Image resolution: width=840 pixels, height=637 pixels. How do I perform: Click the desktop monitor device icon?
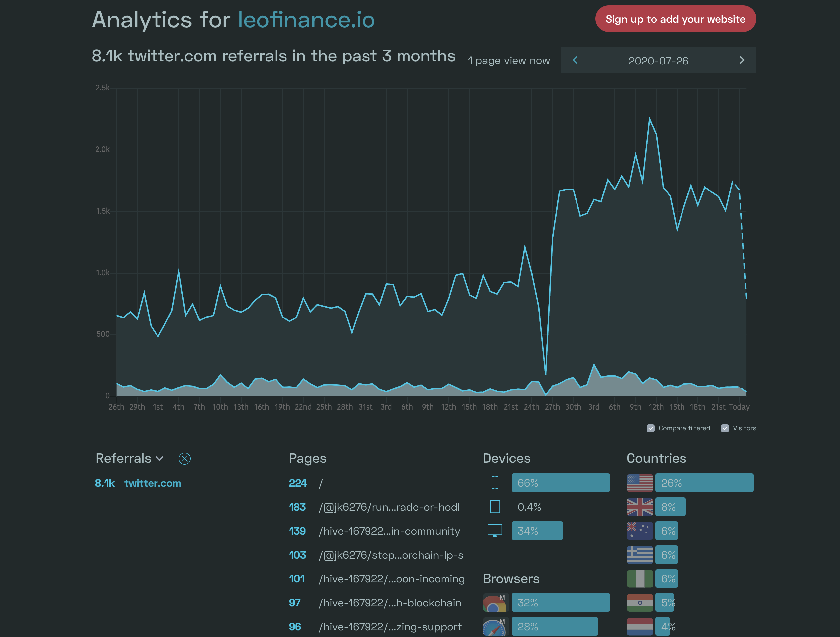tap(495, 531)
